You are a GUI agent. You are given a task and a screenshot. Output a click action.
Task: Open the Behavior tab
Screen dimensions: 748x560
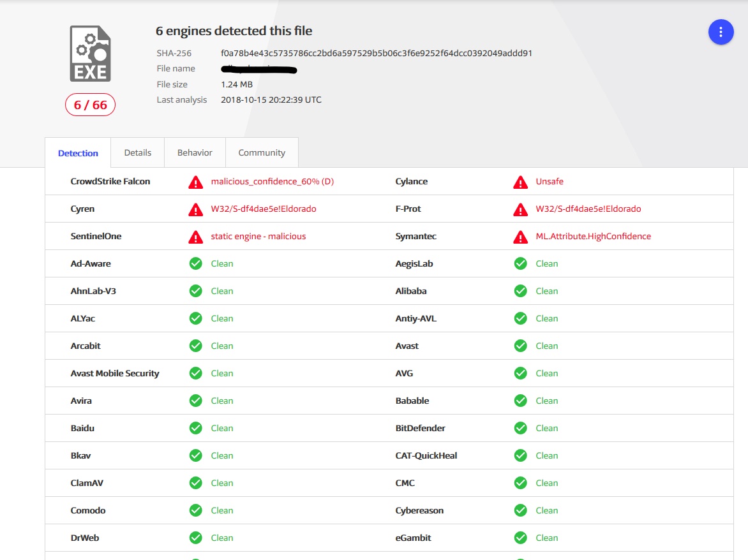click(195, 152)
